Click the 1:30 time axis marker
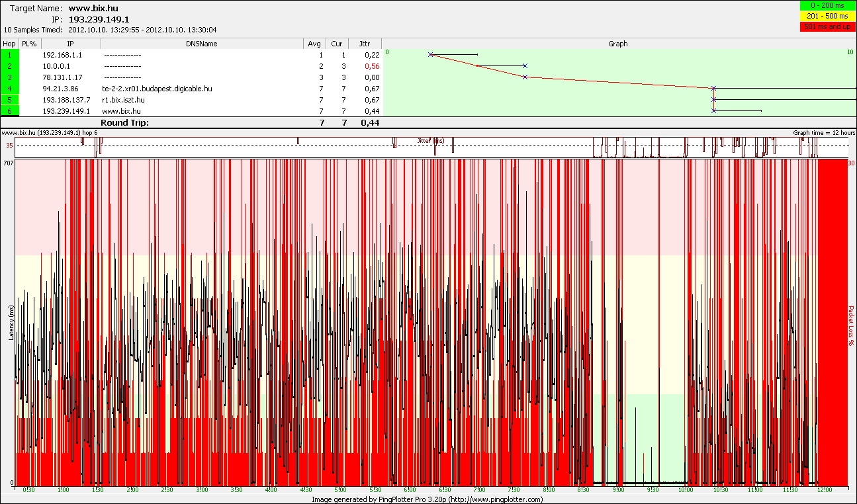This screenshot has width=857, height=504. [x=98, y=490]
